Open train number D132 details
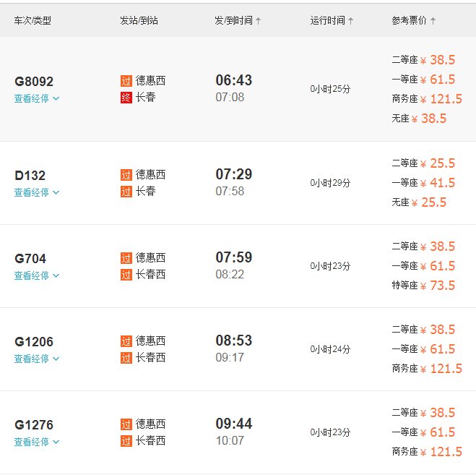The height and width of the screenshot is (475, 476). point(30,176)
